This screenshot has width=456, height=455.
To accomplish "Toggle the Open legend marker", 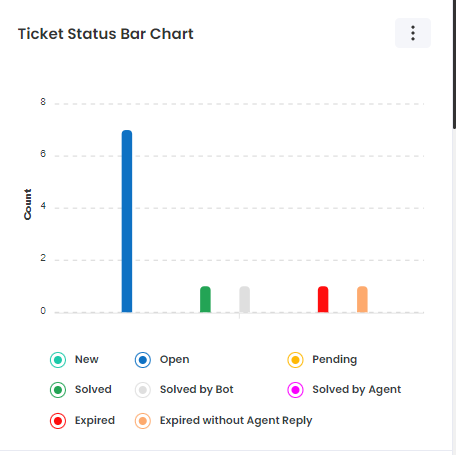I will pos(143,360).
